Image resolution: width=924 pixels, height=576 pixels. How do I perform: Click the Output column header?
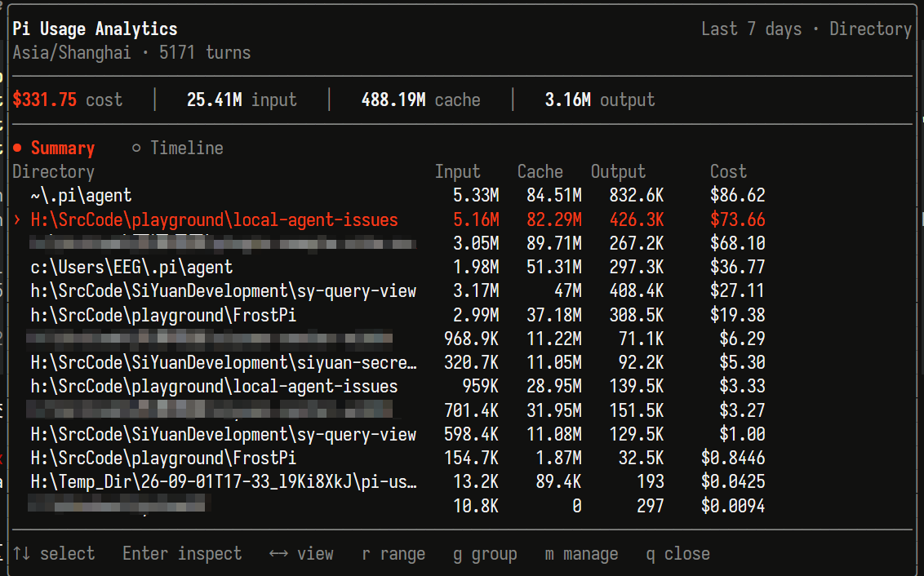click(x=618, y=171)
